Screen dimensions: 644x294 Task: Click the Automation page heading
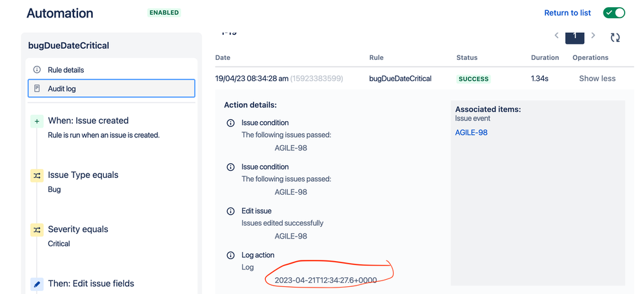click(60, 13)
